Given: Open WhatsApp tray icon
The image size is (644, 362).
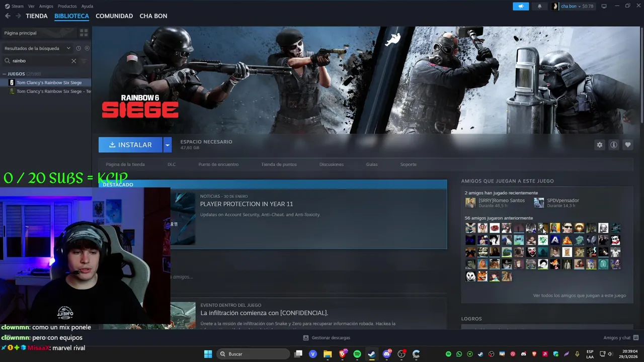Looking at the screenshot, I should coord(459,354).
